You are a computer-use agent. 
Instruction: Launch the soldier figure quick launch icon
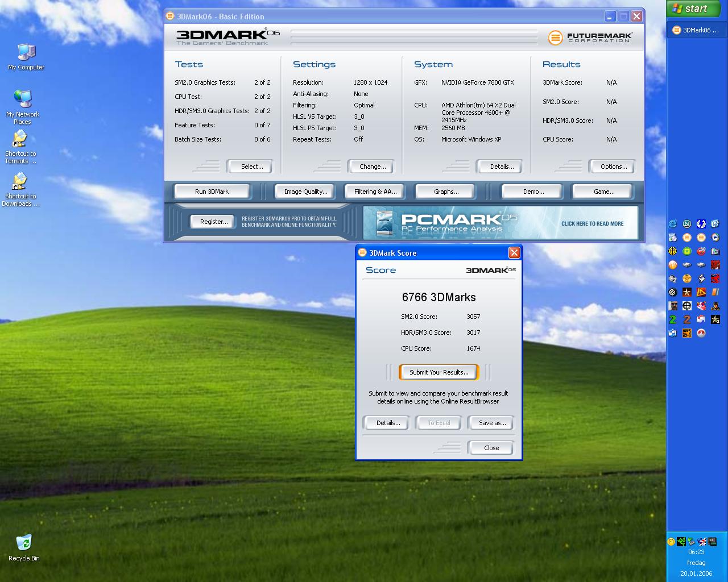715,306
